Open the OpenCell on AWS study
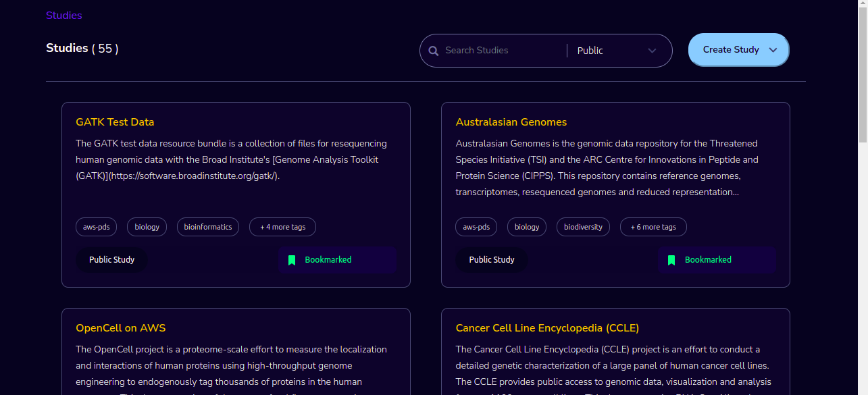This screenshot has height=395, width=868. point(121,328)
